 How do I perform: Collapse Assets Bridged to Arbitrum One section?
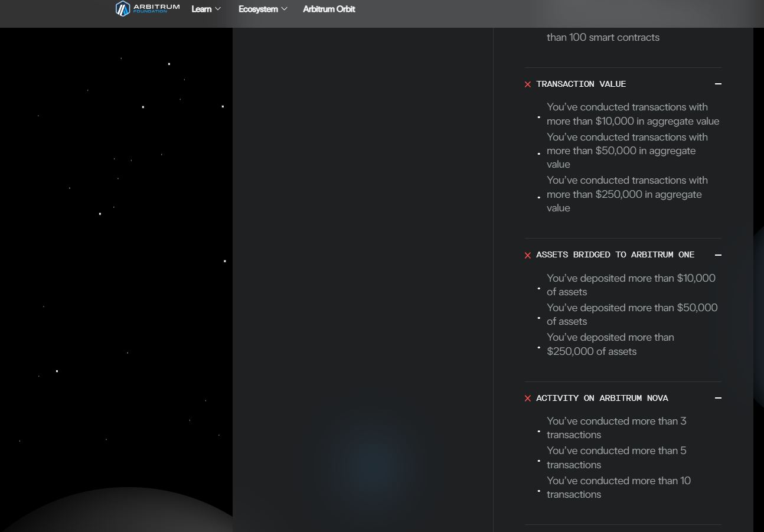coord(718,255)
